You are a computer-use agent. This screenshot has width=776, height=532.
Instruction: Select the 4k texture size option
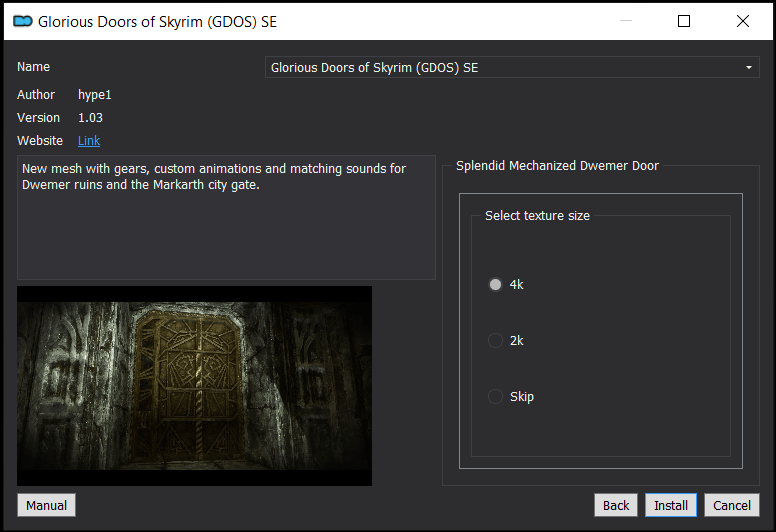pos(505,285)
